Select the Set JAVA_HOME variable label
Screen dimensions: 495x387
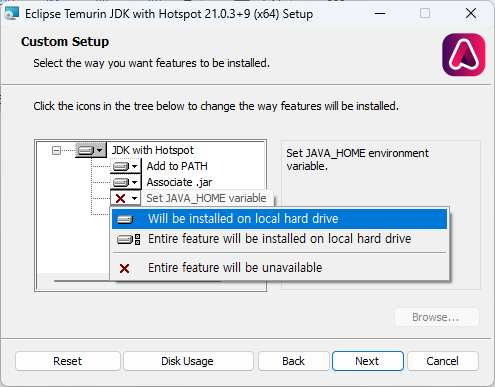click(206, 198)
